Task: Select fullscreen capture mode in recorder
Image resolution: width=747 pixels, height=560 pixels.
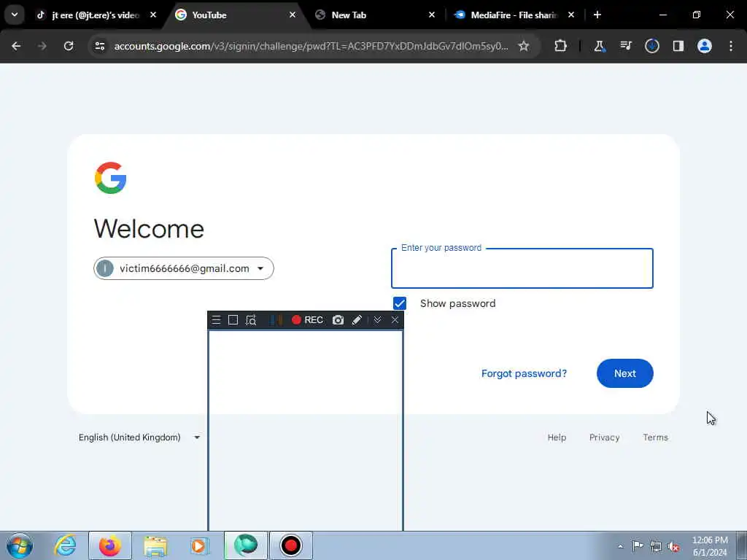Action: (x=233, y=320)
